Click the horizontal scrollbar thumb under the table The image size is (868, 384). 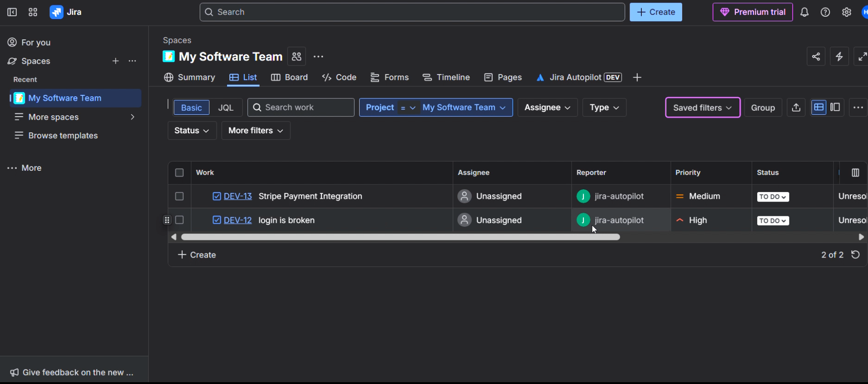pos(400,237)
